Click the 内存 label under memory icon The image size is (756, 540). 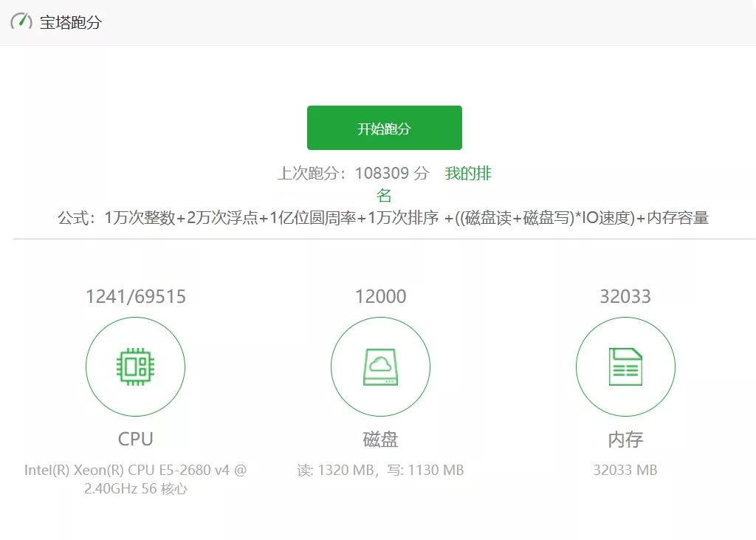(625, 440)
